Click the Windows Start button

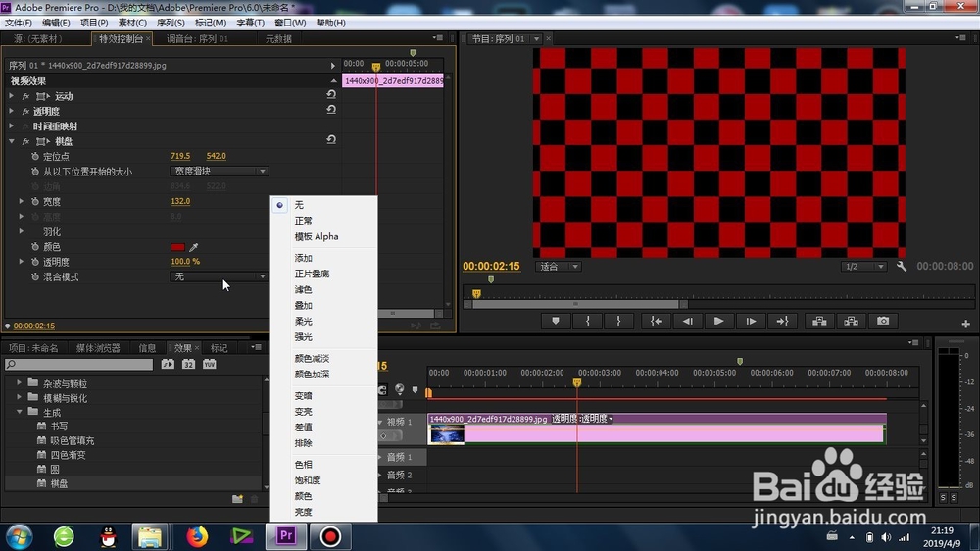[19, 536]
